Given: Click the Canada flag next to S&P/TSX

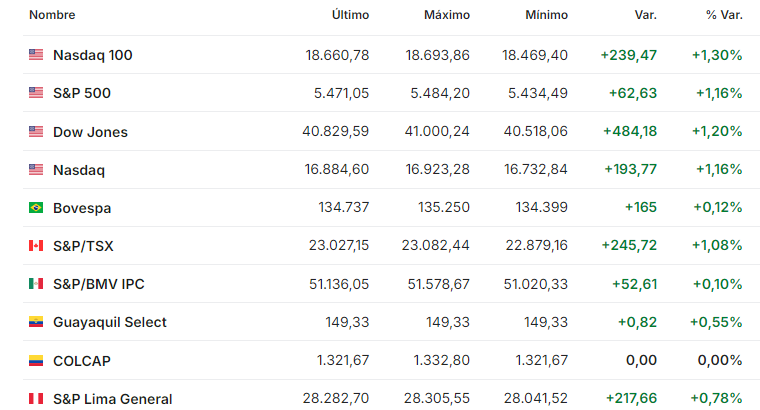Looking at the screenshot, I should coord(36,246).
